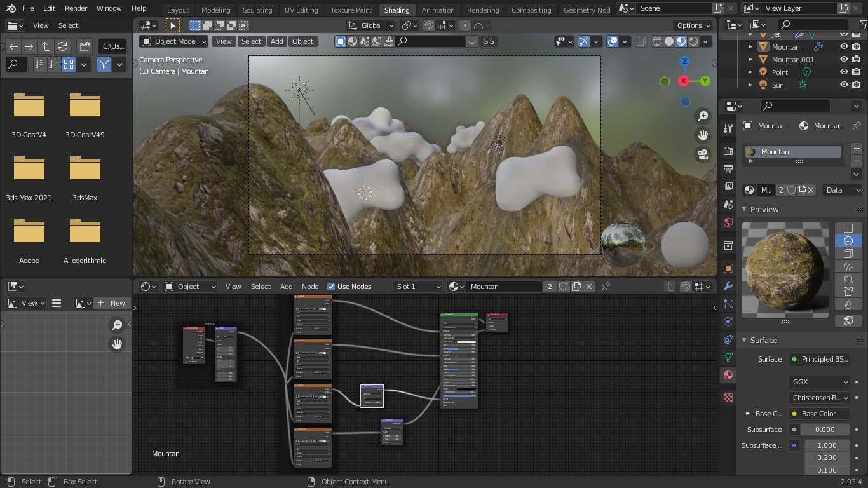
Task: Open the Object Mode dropdown
Action: click(174, 41)
